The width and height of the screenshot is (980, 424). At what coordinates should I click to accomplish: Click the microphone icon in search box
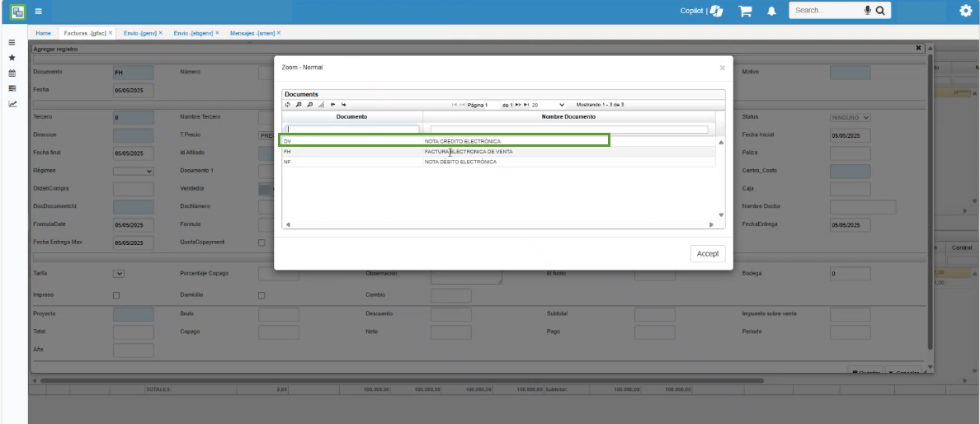[x=868, y=11]
